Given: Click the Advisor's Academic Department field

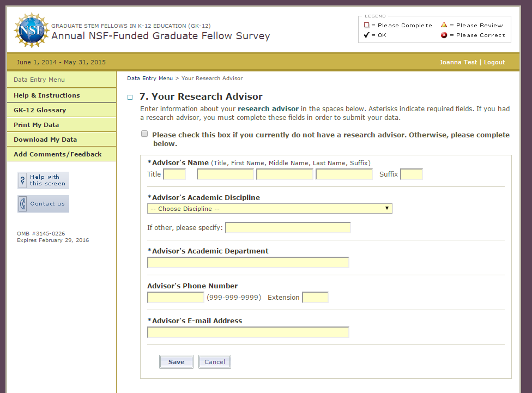Looking at the screenshot, I should [x=248, y=263].
